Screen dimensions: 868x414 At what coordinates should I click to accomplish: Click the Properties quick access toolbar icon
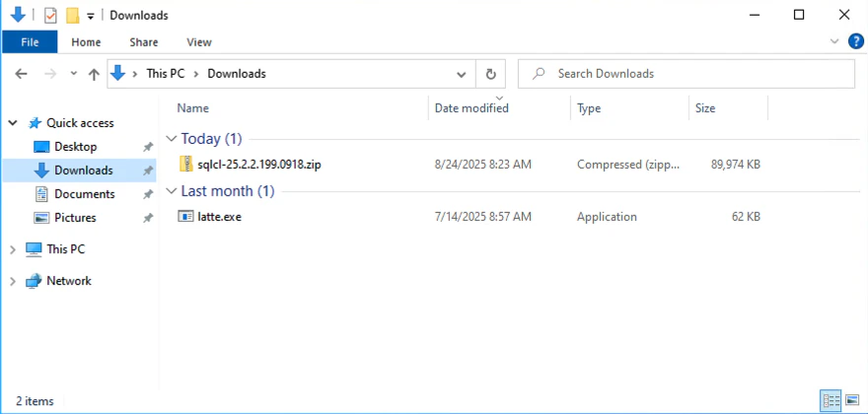pyautogui.click(x=50, y=16)
